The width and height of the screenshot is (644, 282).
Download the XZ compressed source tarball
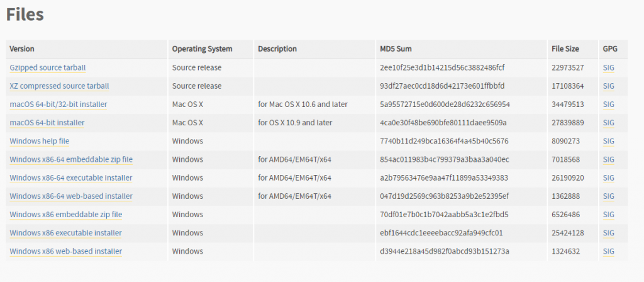click(60, 86)
